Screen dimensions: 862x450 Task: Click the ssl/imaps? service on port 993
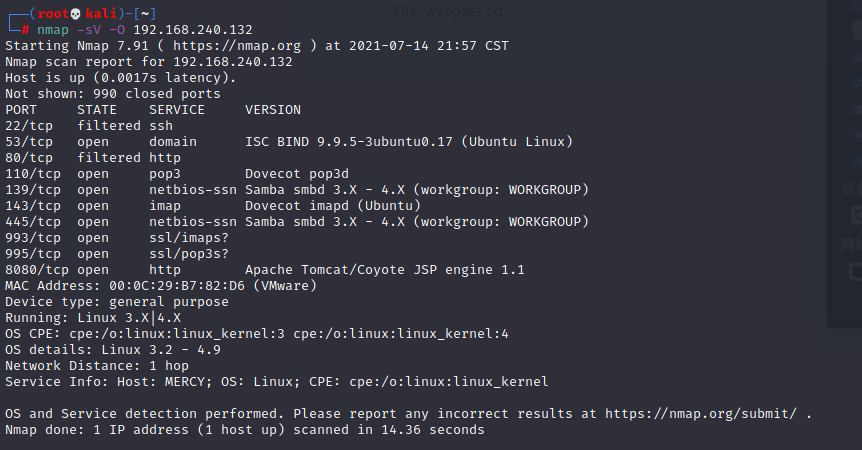[189, 238]
